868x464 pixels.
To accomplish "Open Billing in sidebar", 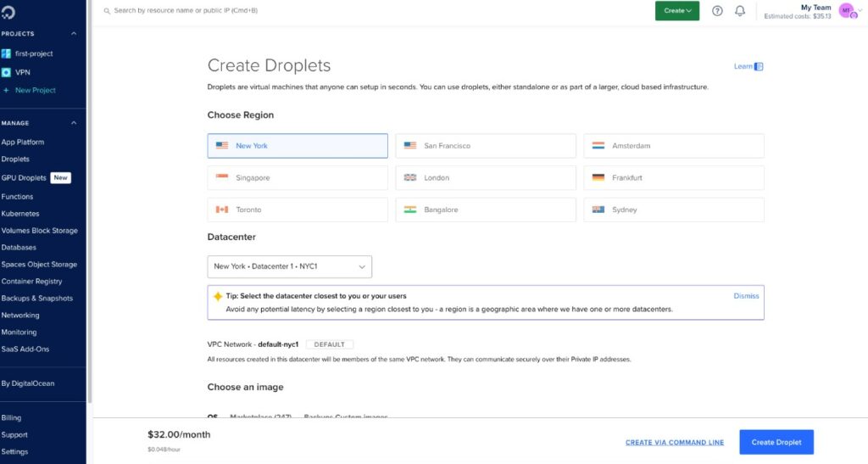I will 11,418.
